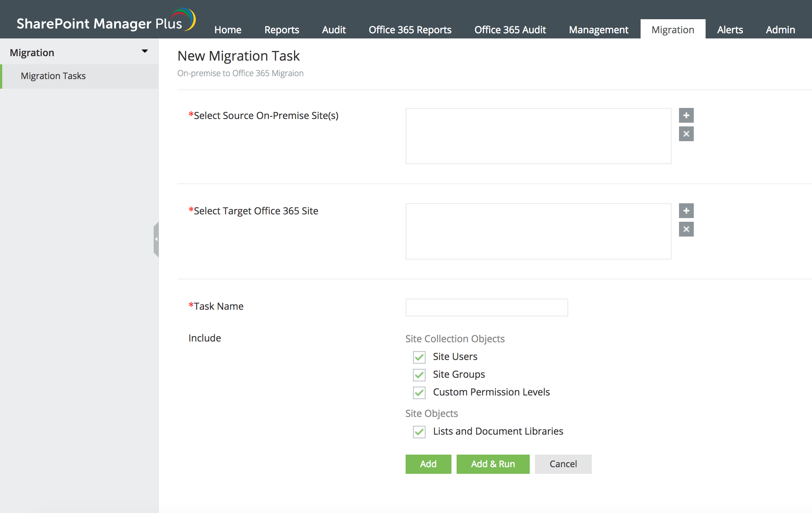The width and height of the screenshot is (812, 513).
Task: Uncheck Lists and Document Libraries
Action: pos(419,432)
